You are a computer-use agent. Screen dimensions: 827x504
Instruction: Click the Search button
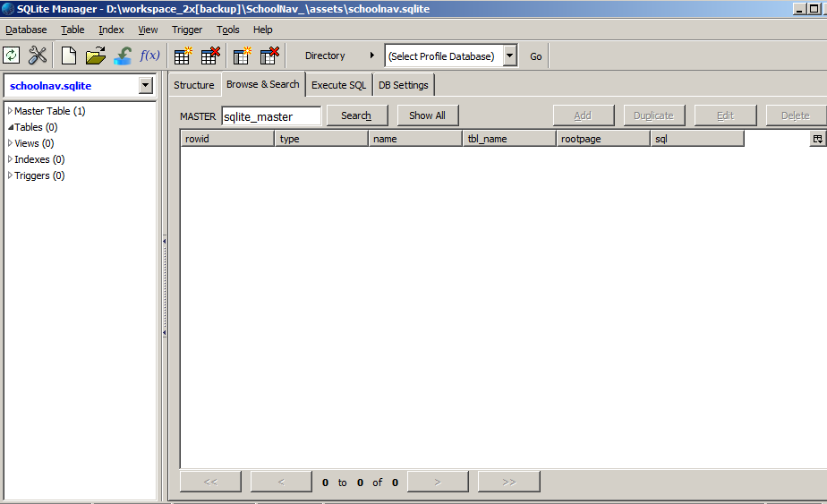356,115
